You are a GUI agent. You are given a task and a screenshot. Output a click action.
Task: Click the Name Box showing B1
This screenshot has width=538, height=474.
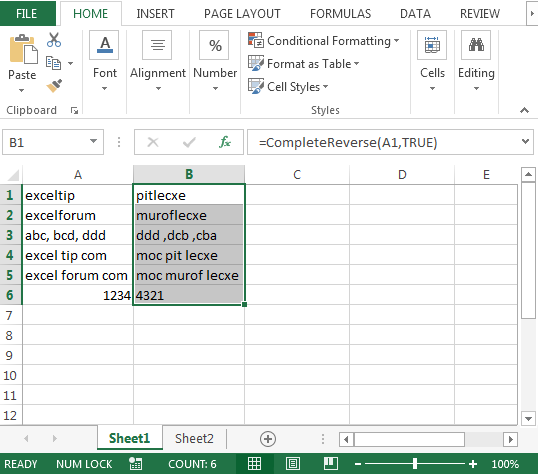[x=45, y=142]
